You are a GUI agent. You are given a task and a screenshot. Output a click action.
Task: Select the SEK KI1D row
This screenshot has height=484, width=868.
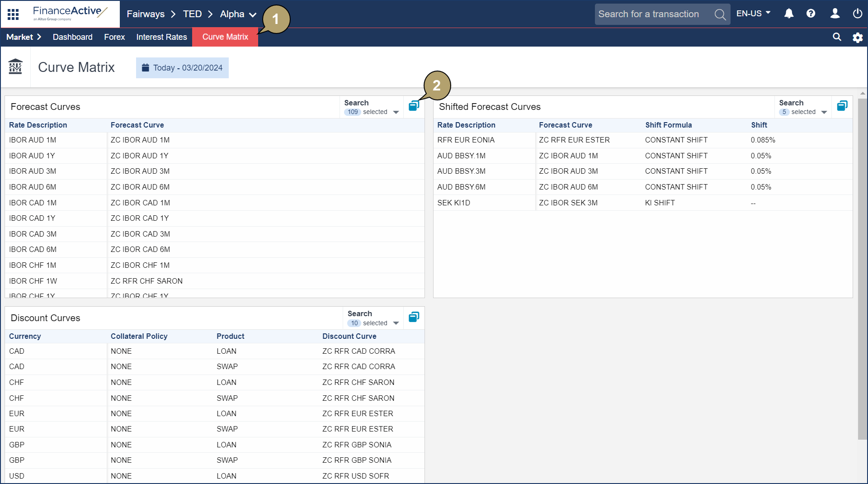point(643,203)
